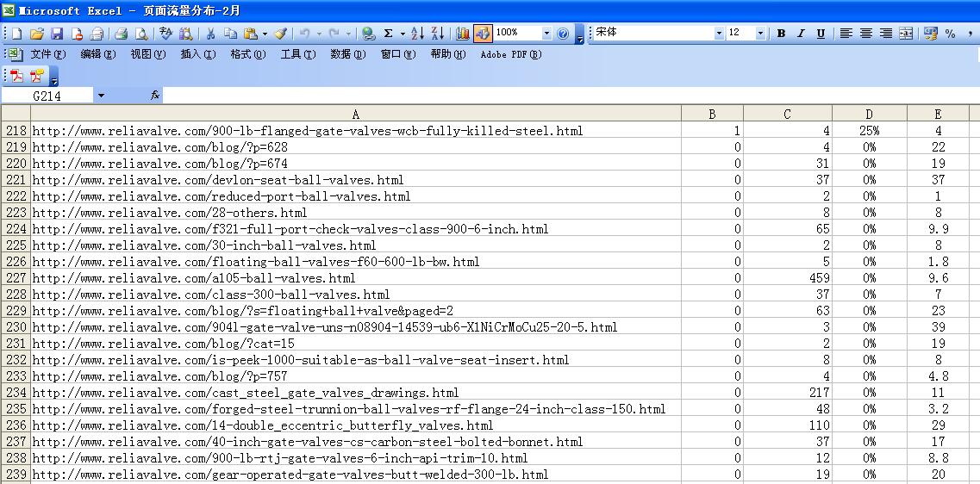Select the column A header
This screenshot has width=980, height=484.
coord(355,114)
